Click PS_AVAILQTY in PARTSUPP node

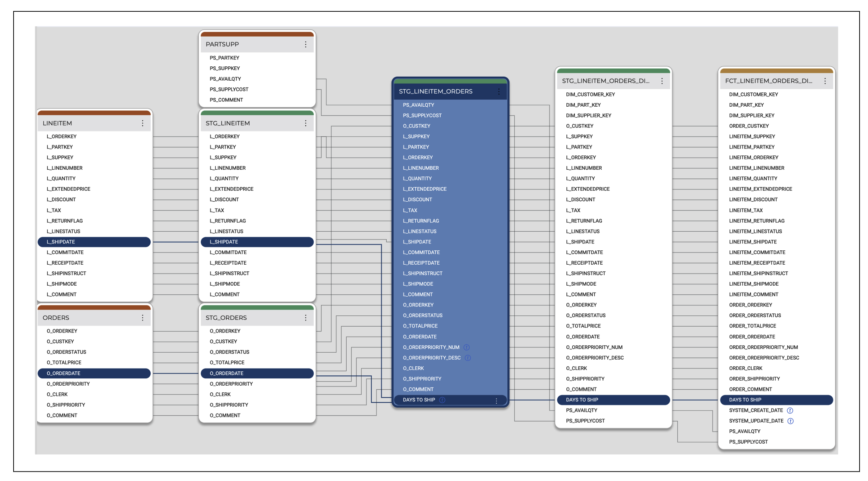click(x=225, y=79)
